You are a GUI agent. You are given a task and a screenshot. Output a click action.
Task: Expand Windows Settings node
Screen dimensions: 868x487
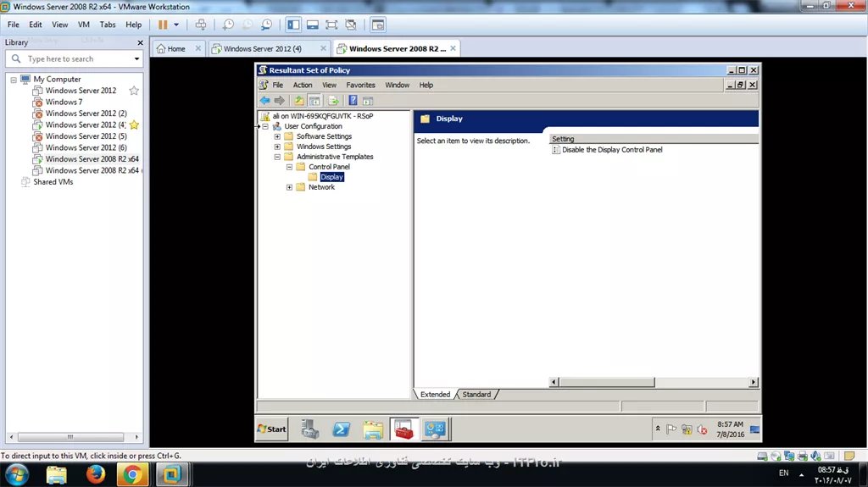(277, 147)
